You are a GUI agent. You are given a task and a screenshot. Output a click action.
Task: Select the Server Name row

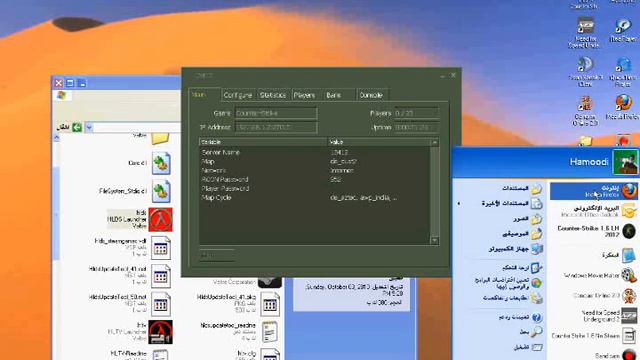[314, 152]
